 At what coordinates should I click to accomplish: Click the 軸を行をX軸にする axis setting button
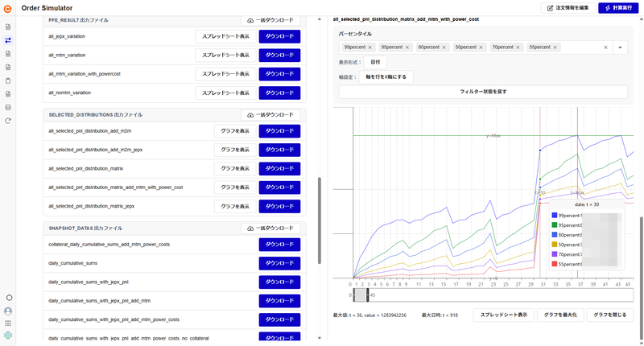pos(386,77)
